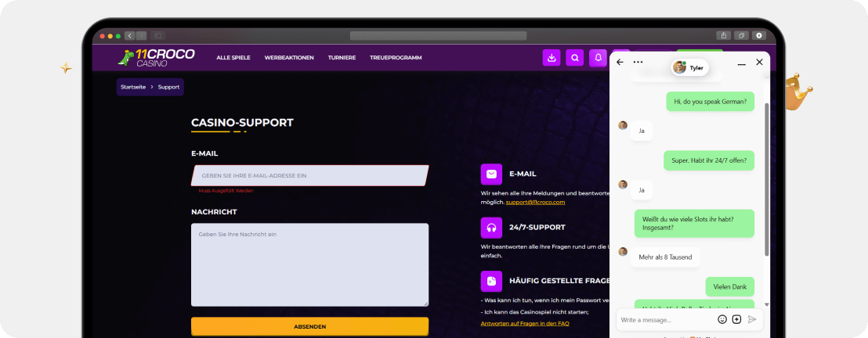Open search with the magnifier icon
The height and width of the screenshot is (338, 868).
575,57
